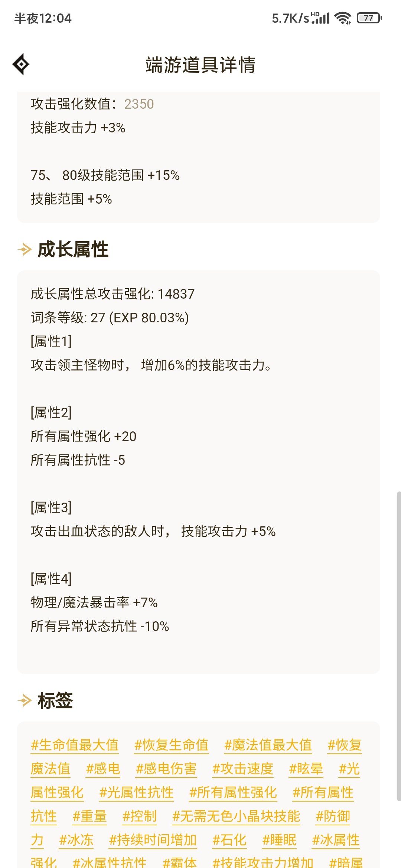401x868 pixels.
Task: Tap the arrow icon beside 标签 heading
Action: tap(25, 701)
